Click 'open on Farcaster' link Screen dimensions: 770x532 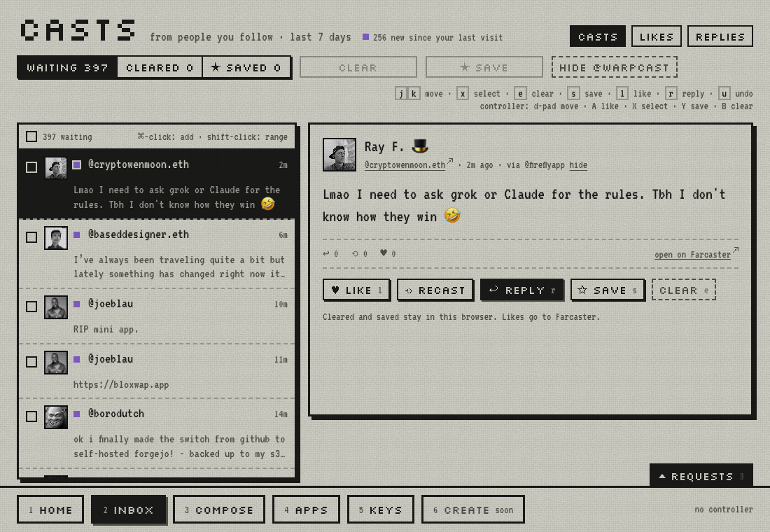pyautogui.click(x=692, y=255)
